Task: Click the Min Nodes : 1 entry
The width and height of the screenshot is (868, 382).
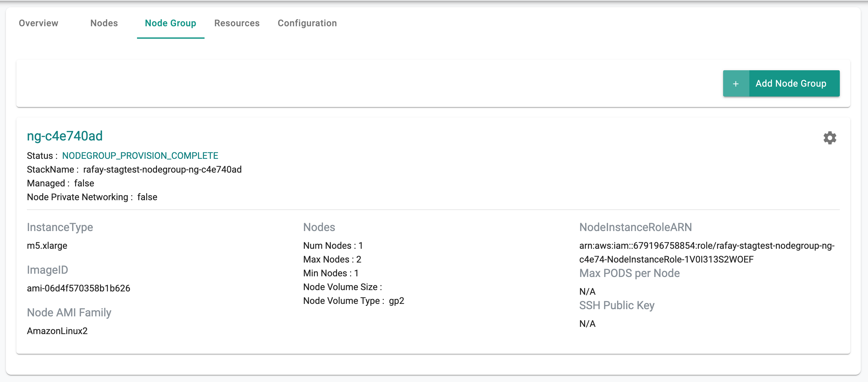Action: click(x=331, y=273)
